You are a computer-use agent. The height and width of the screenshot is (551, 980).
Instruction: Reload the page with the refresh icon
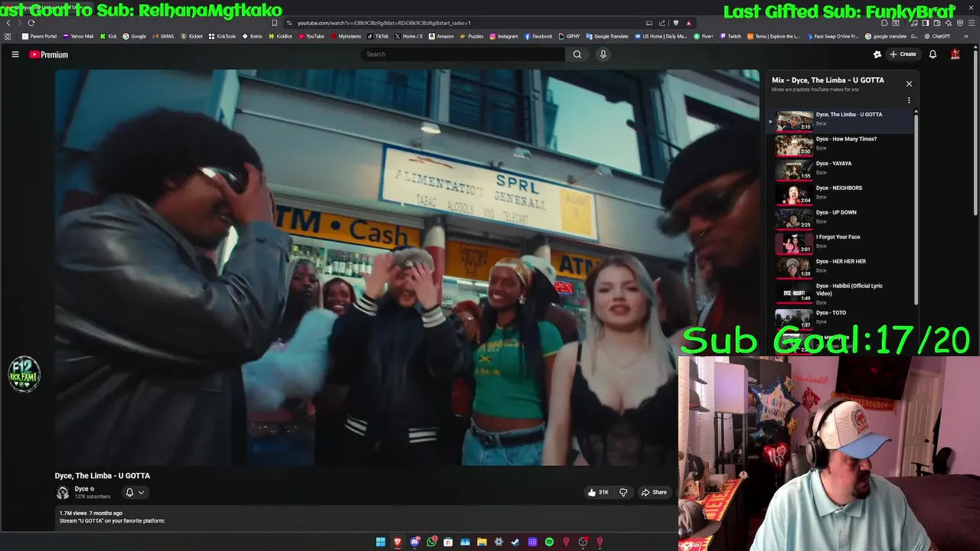point(31,23)
